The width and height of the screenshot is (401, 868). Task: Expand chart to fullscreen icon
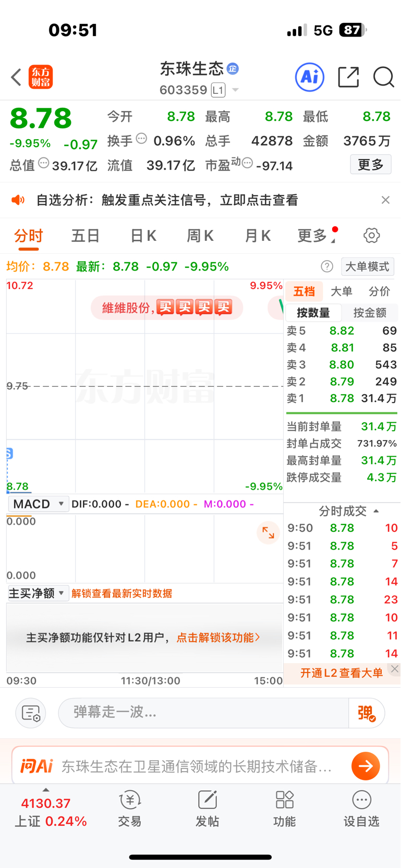point(268,532)
